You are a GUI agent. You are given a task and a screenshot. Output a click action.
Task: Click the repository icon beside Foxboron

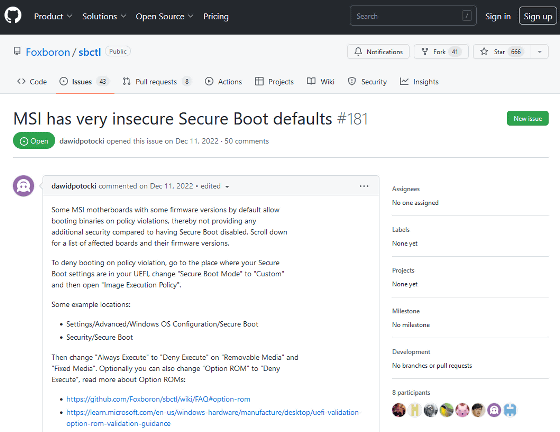pyautogui.click(x=17, y=51)
